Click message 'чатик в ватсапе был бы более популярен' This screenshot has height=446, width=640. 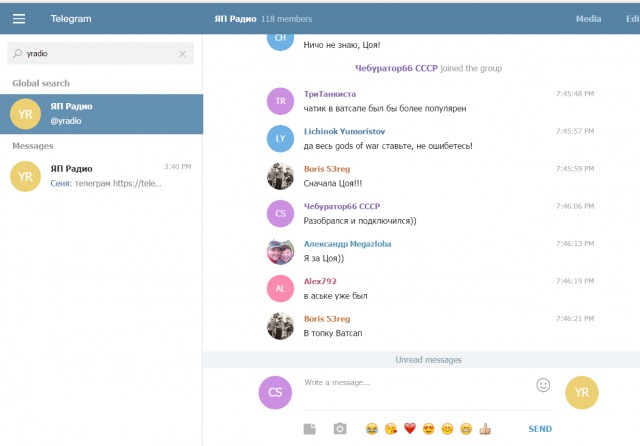pyautogui.click(x=385, y=109)
